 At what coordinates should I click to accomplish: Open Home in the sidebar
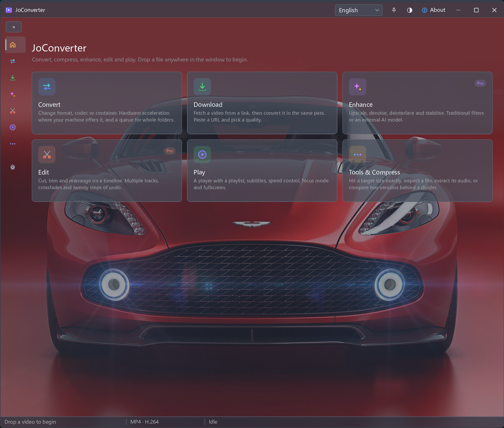point(15,45)
